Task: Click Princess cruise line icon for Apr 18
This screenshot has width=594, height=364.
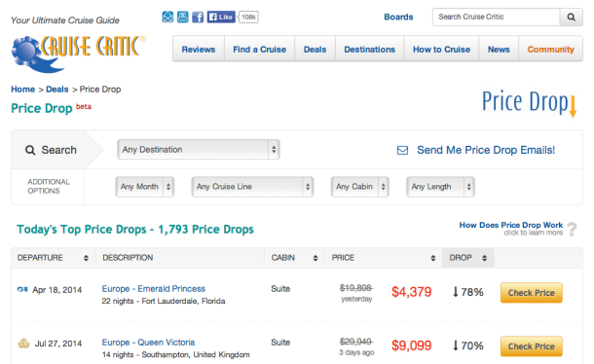Action: click(x=22, y=290)
